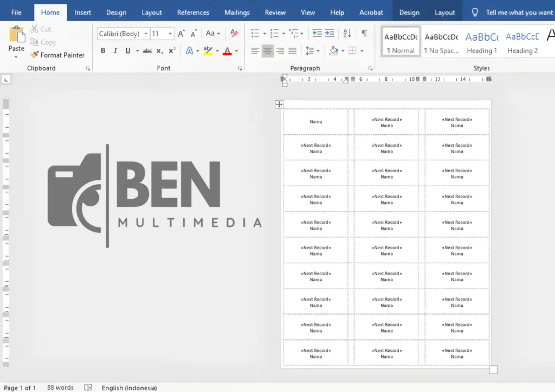Apply subscript to text
Viewport: 555px width, 392px height.
(x=159, y=50)
